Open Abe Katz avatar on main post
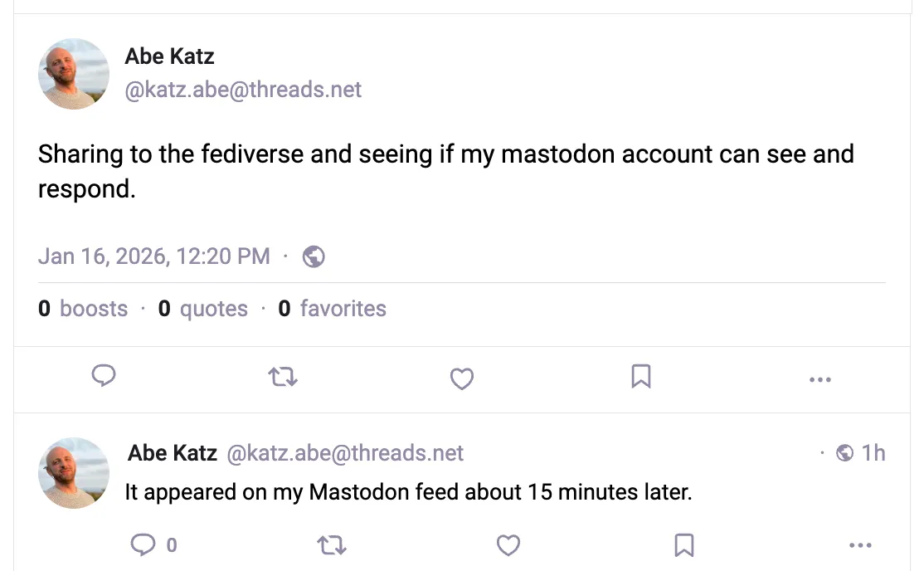 coord(74,74)
